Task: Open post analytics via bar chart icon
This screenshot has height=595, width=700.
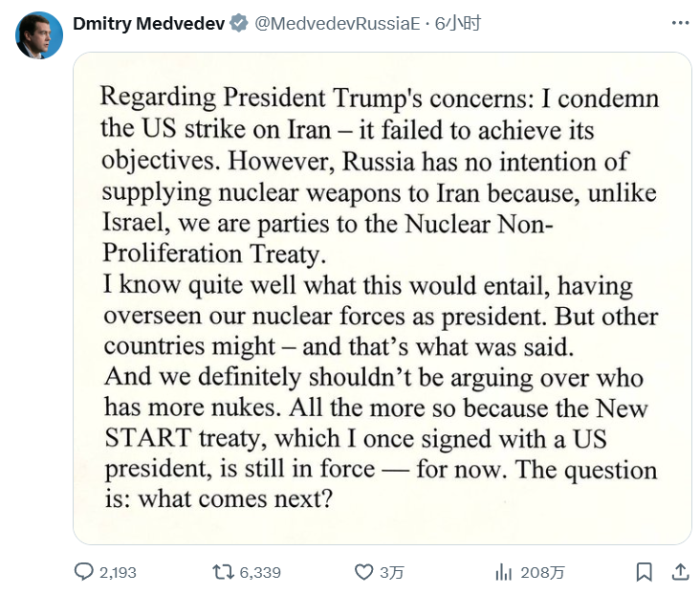Action: pyautogui.click(x=504, y=571)
